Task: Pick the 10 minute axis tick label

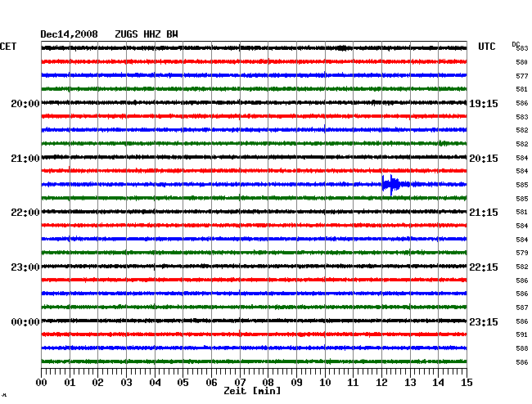Action: [x=325, y=382]
